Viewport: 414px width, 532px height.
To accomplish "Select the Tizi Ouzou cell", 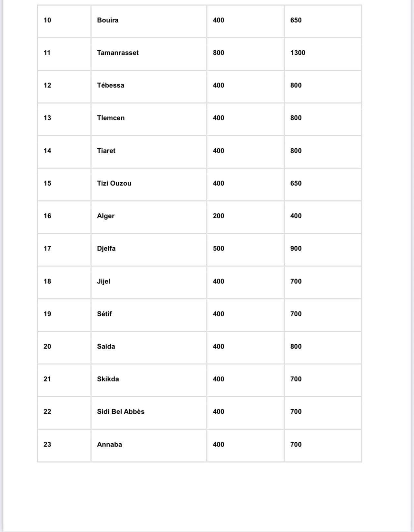I will pos(114,183).
